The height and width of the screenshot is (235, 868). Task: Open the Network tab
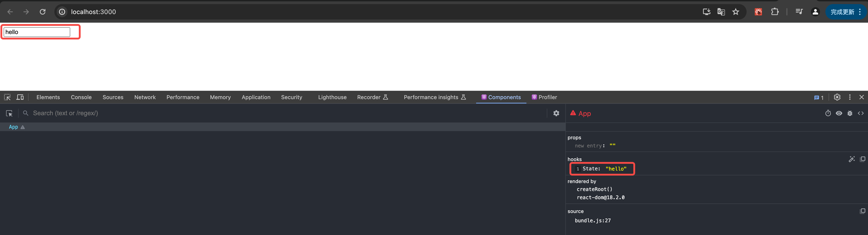(x=145, y=97)
